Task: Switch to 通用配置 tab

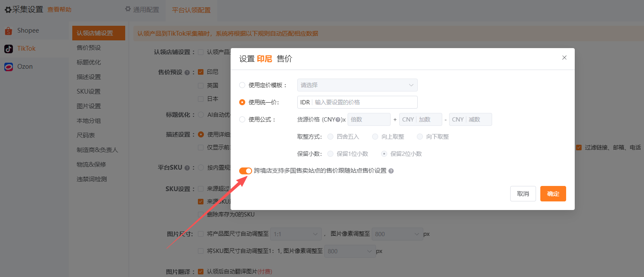Action: (142, 9)
